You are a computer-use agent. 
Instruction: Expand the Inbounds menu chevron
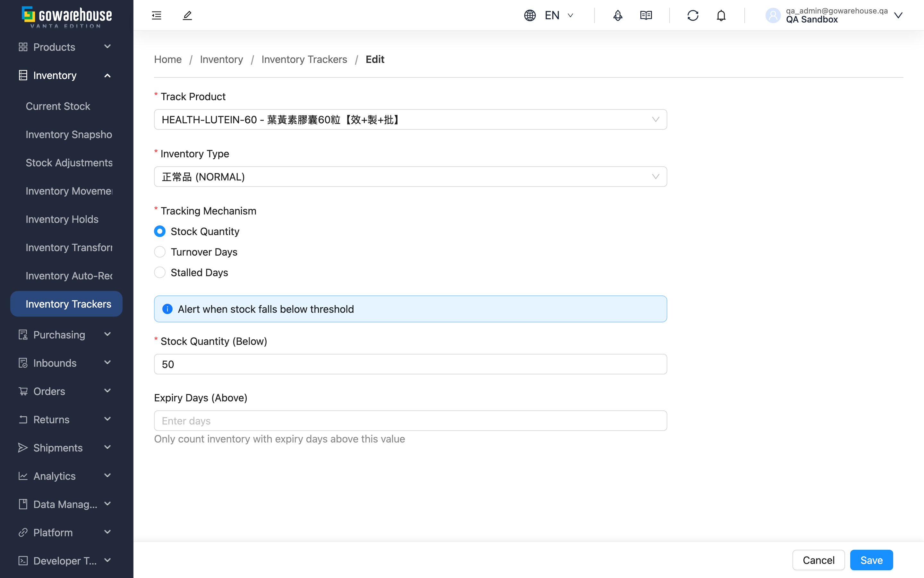coord(107,363)
